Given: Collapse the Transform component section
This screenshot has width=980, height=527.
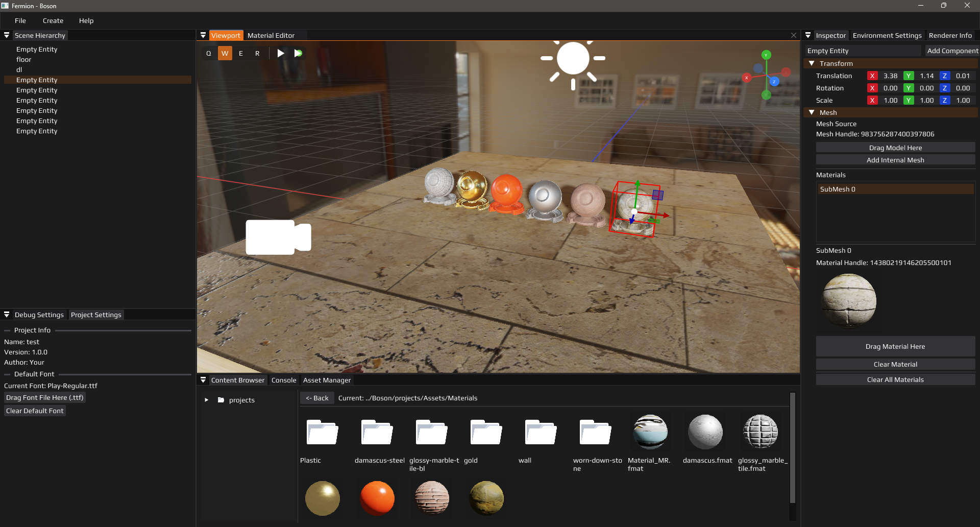Looking at the screenshot, I should tap(812, 63).
